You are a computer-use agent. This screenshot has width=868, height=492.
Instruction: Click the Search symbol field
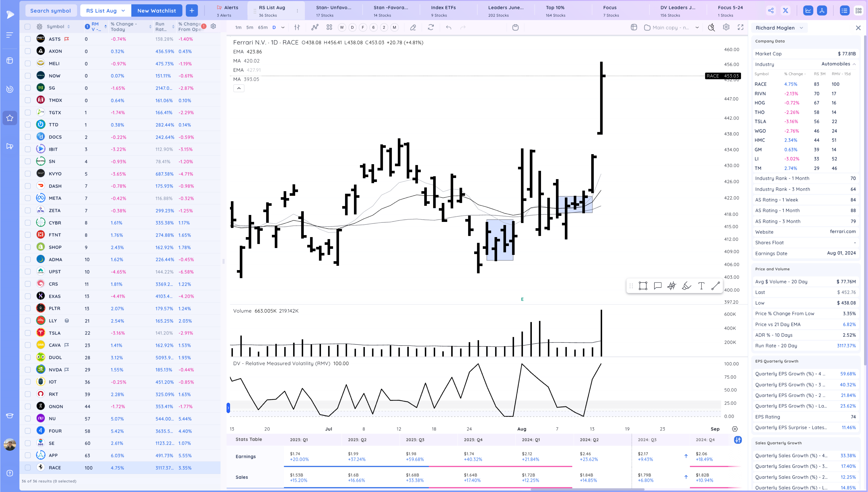point(51,10)
